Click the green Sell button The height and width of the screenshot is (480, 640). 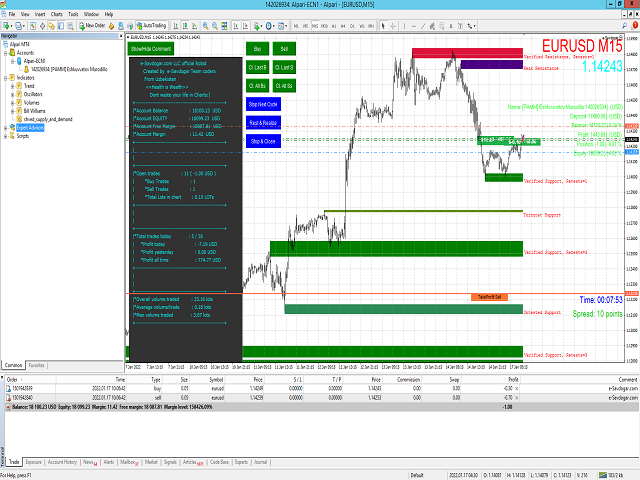pyautogui.click(x=284, y=49)
